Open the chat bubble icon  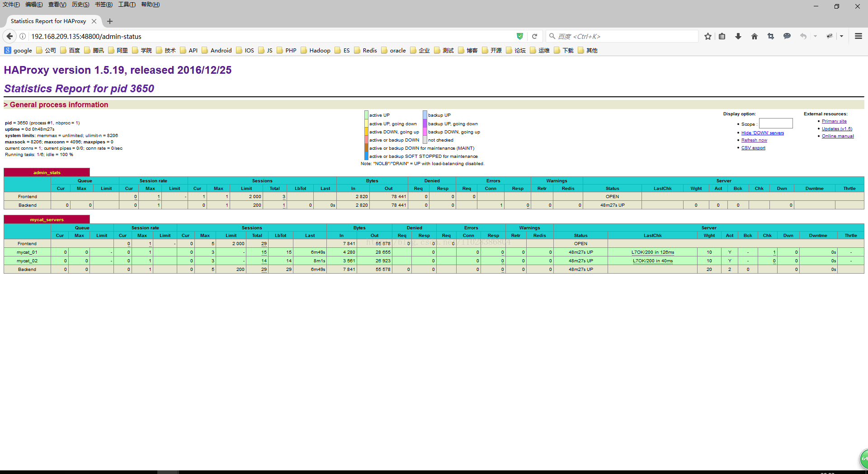pyautogui.click(x=787, y=36)
